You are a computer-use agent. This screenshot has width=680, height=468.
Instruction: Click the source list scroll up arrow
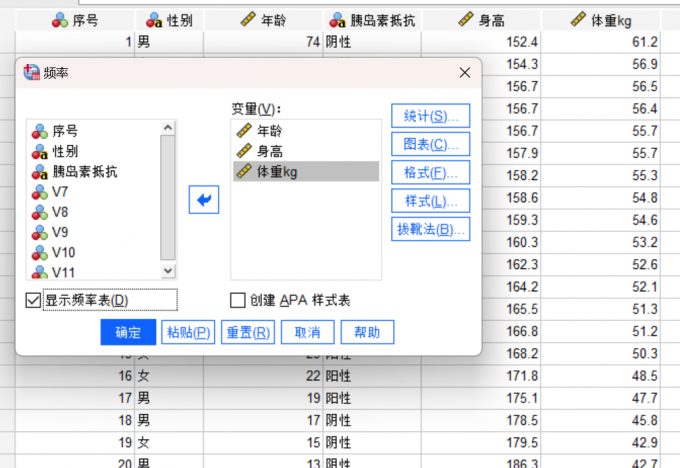tap(168, 128)
